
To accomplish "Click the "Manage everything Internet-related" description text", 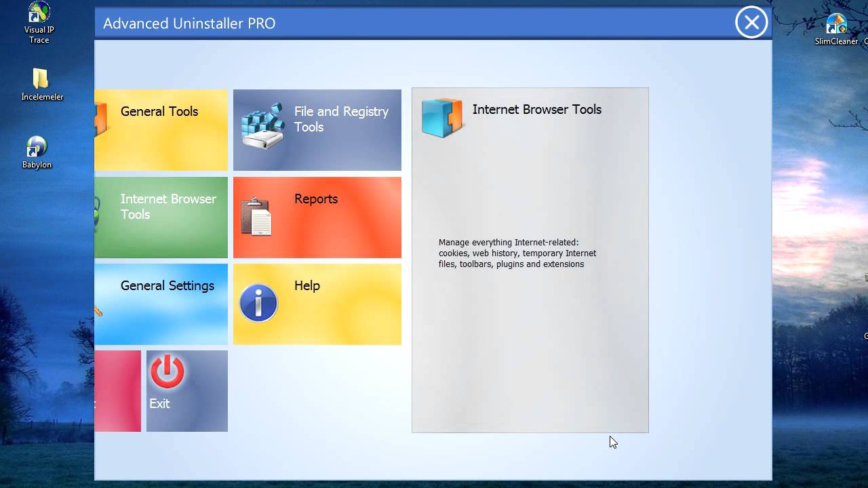I will point(517,253).
